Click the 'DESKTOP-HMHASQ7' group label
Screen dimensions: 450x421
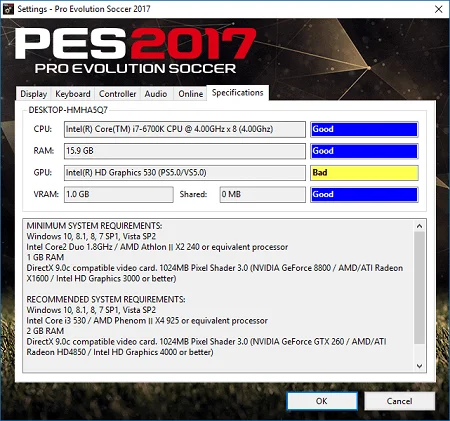tap(68, 110)
